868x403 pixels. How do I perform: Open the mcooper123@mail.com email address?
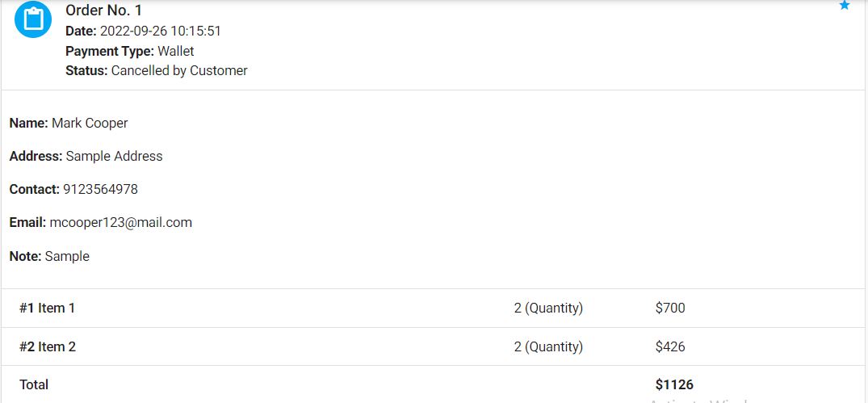click(120, 222)
